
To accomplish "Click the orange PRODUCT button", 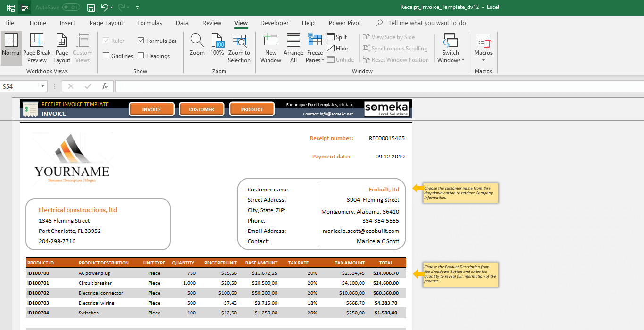I will (x=252, y=109).
